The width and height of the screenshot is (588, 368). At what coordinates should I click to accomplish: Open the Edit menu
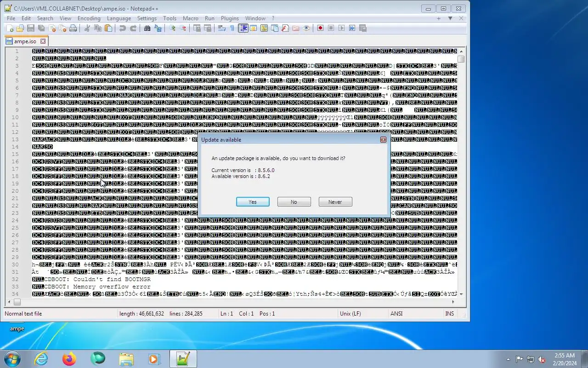(x=26, y=18)
